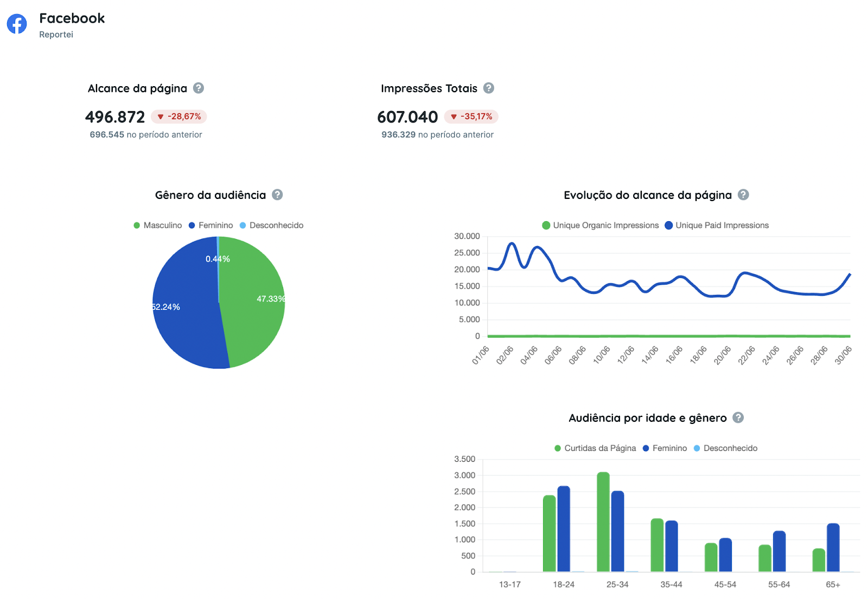
Task: Click the Evolução do alcance da página heading
Action: [x=648, y=195]
